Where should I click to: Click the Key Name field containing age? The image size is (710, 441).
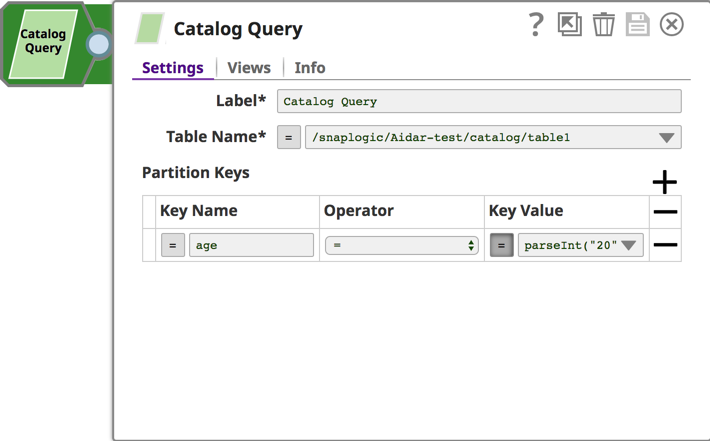[250, 245]
